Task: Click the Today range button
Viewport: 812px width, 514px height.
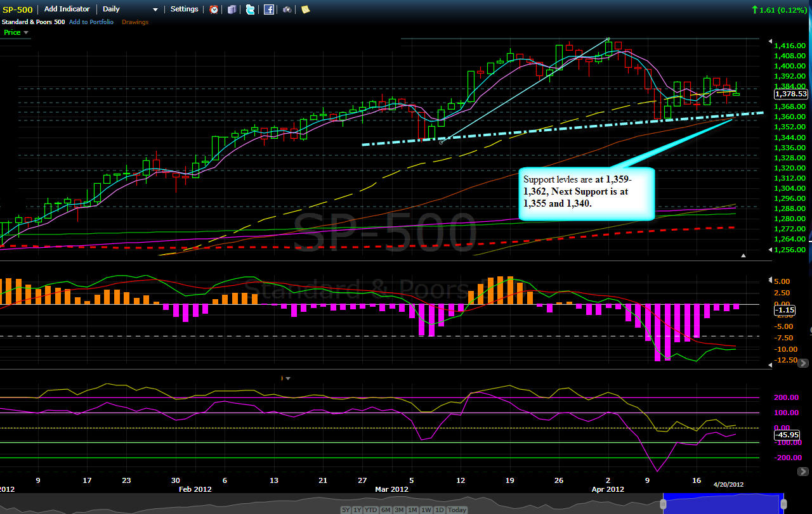Action: [457, 510]
